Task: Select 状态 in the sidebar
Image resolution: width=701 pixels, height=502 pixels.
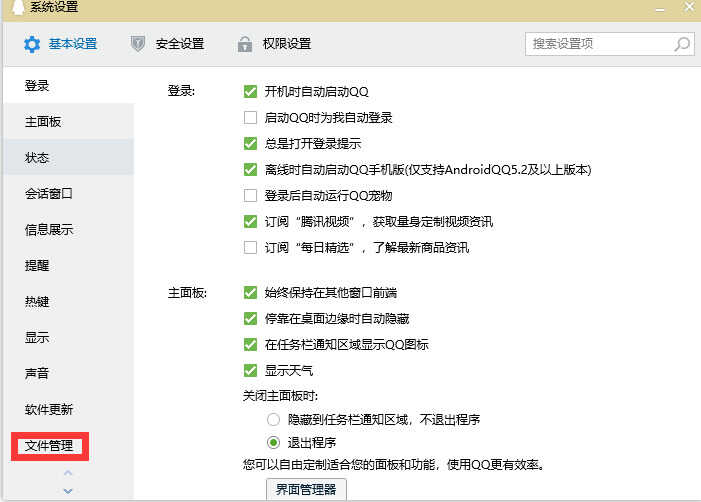Action: point(68,157)
